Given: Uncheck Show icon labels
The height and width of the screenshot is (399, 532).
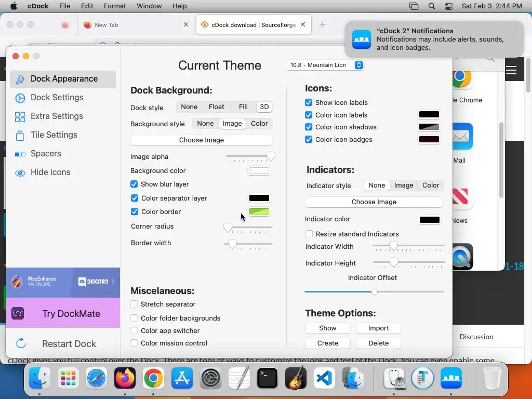Looking at the screenshot, I should [x=309, y=102].
